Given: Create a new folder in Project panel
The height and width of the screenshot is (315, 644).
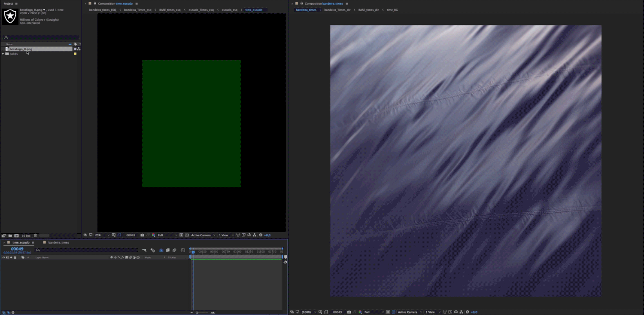Looking at the screenshot, I should pos(10,235).
